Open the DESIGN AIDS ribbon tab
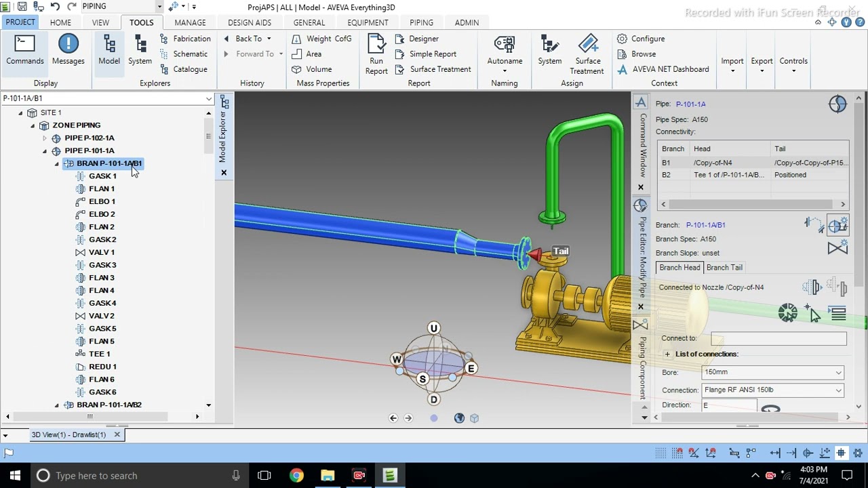This screenshot has height=488, width=868. [250, 22]
